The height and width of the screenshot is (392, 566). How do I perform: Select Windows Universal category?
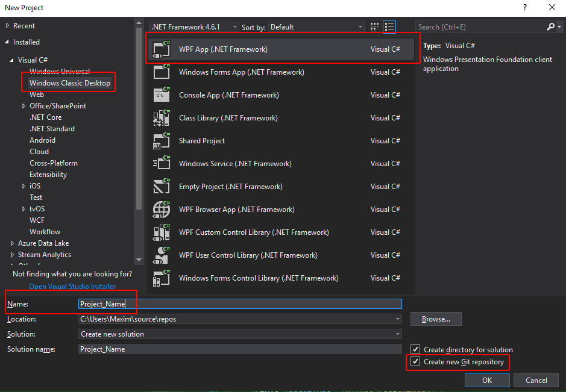[60, 72]
